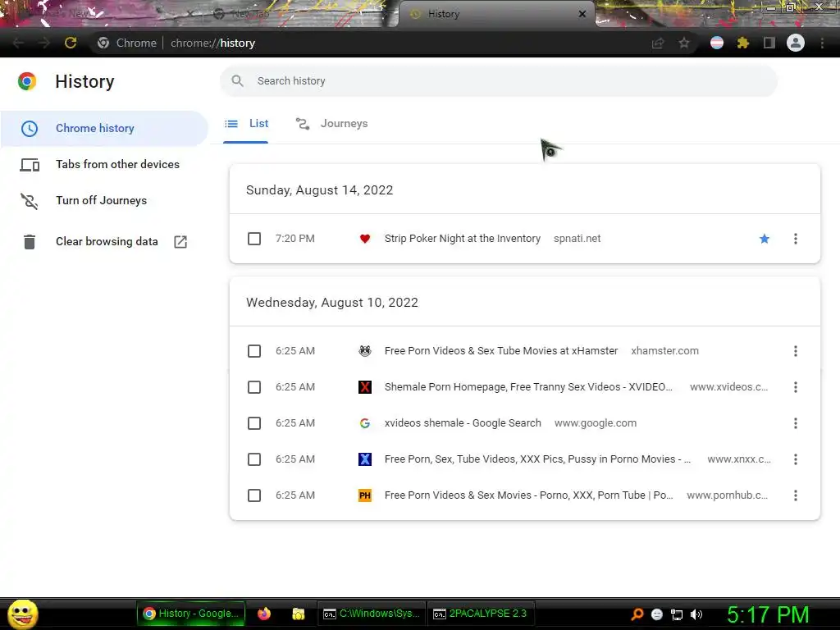Image resolution: width=840 pixels, height=630 pixels.
Task: Click the share page icon in address bar
Action: (x=658, y=43)
